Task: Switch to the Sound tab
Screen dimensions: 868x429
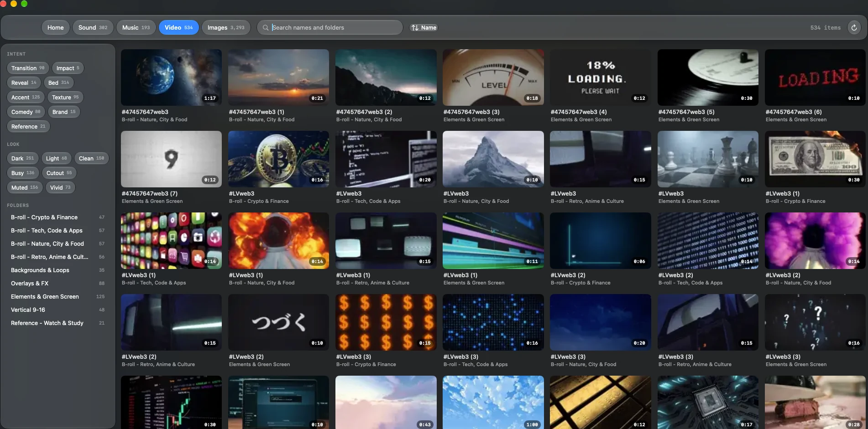Action: pos(93,27)
